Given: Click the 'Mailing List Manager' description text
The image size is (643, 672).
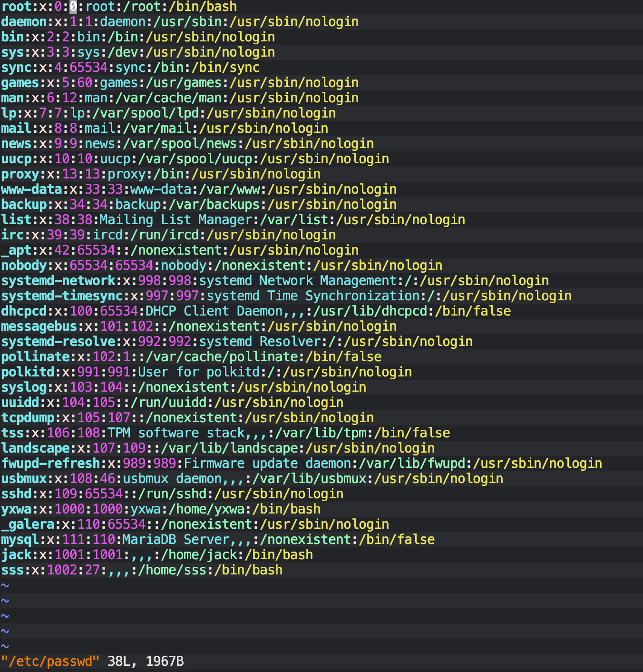Looking at the screenshot, I should point(176,220).
